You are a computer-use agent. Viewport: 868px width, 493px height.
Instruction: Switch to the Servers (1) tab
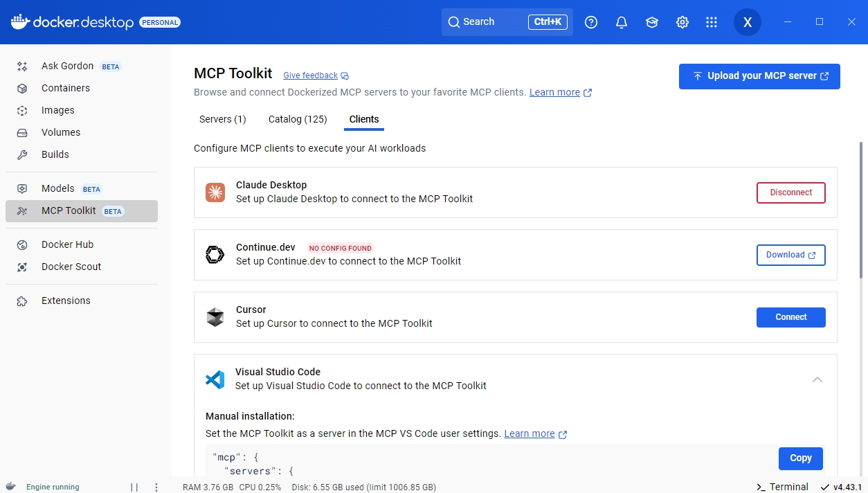click(x=223, y=119)
